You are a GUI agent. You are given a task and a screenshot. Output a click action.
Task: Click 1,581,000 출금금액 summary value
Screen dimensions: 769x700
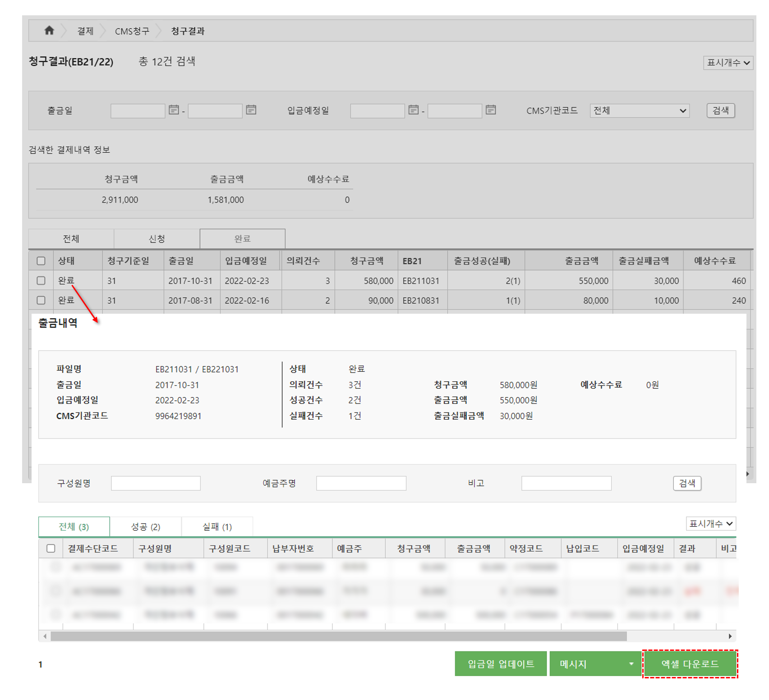226,200
